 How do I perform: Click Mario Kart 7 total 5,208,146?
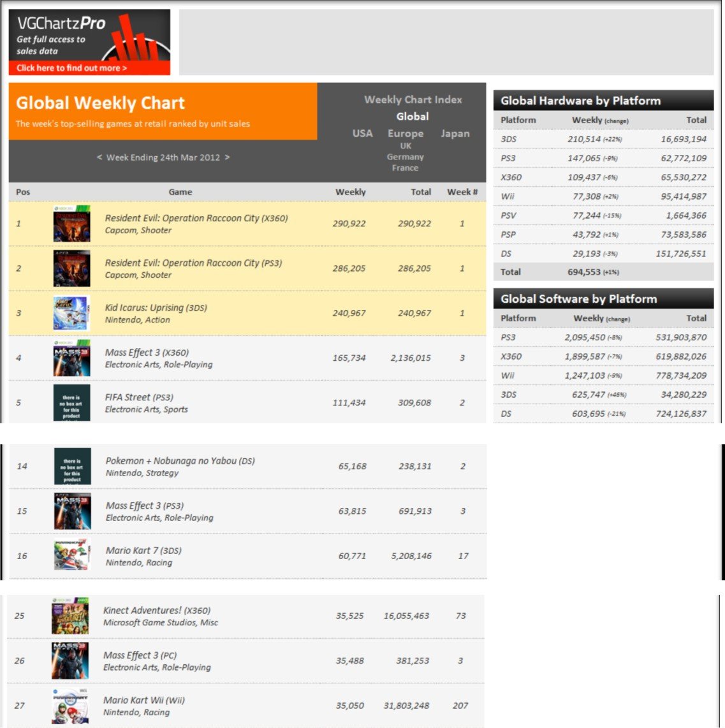pyautogui.click(x=411, y=556)
